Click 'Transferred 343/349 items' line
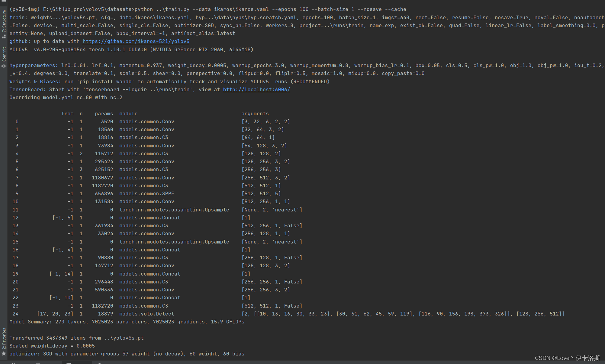This screenshot has height=364, width=605. [x=77, y=338]
